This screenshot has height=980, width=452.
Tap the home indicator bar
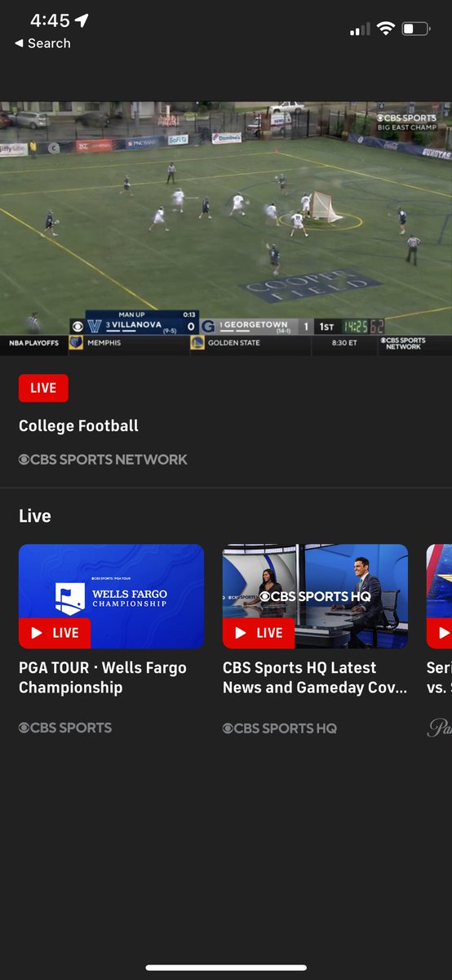point(226,968)
